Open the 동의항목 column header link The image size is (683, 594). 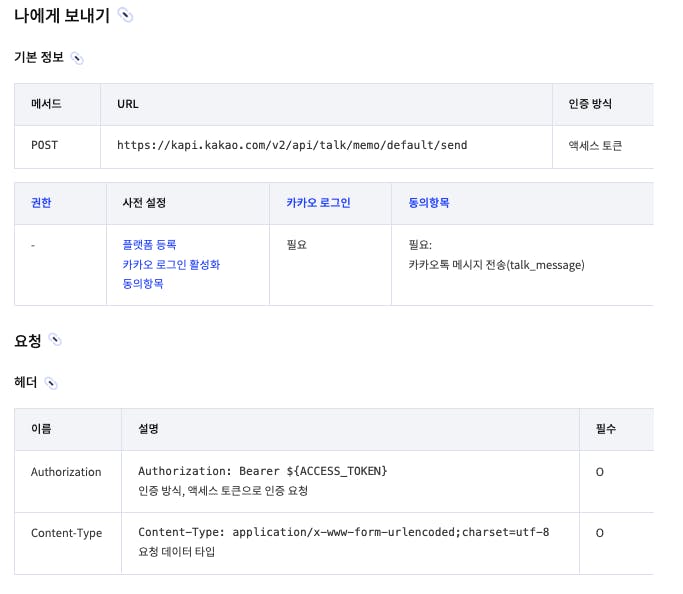coord(429,202)
